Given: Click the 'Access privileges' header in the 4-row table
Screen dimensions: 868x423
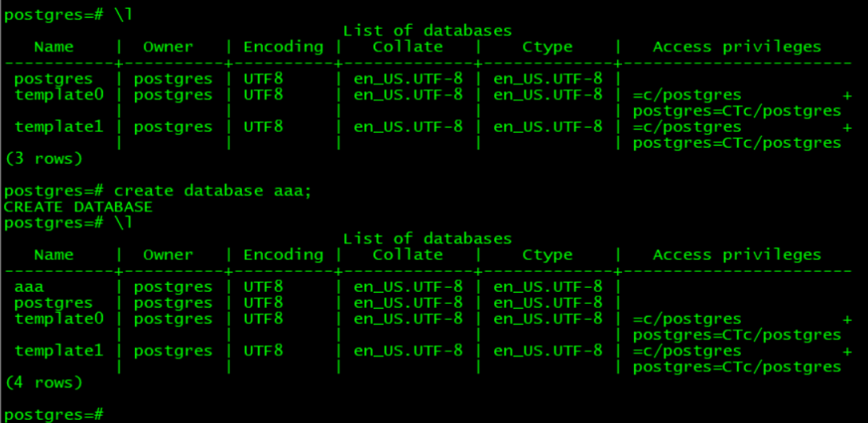Looking at the screenshot, I should coord(737,255).
